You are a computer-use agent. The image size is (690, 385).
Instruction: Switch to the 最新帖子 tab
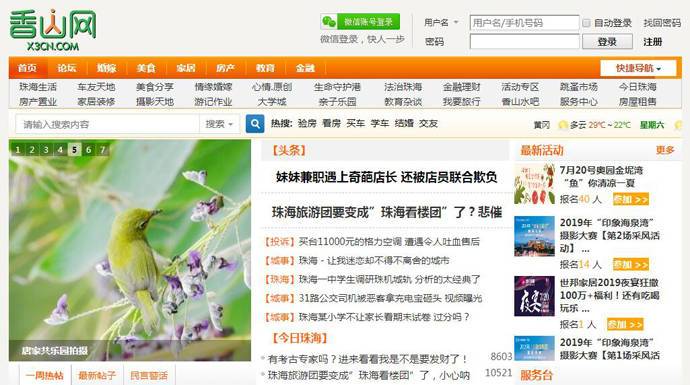coord(97,375)
